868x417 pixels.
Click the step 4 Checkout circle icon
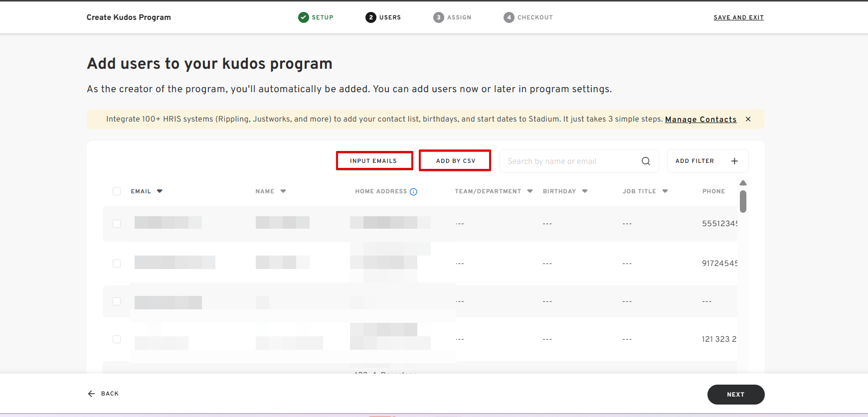[509, 17]
